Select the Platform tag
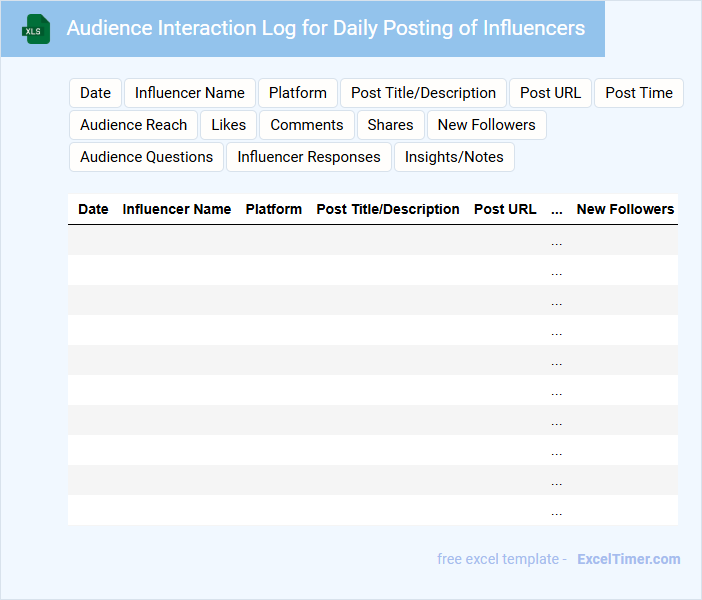Viewport: 702px width, 600px height. coord(297,93)
